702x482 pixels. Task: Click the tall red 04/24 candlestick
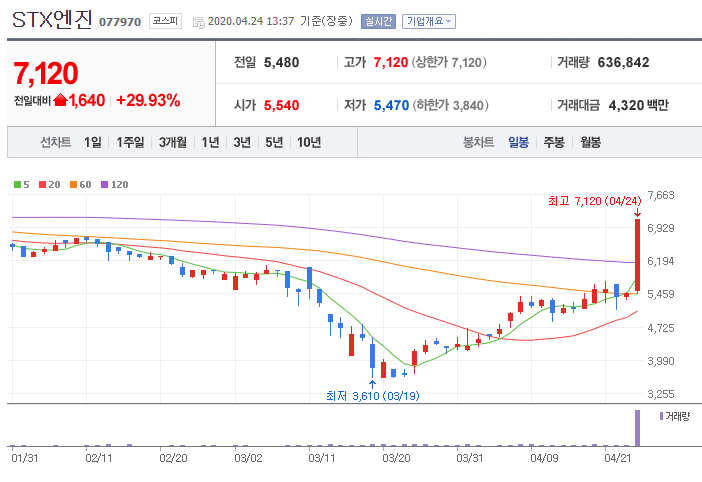[638, 255]
